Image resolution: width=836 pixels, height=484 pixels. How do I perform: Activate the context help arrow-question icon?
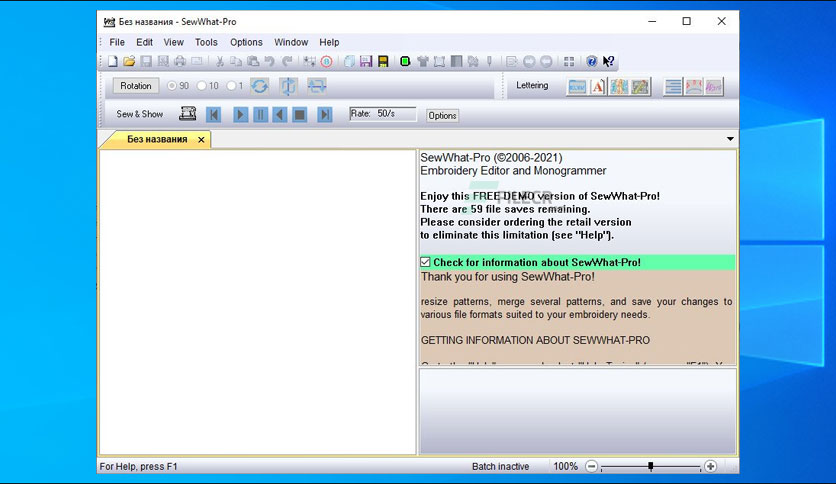tap(608, 61)
